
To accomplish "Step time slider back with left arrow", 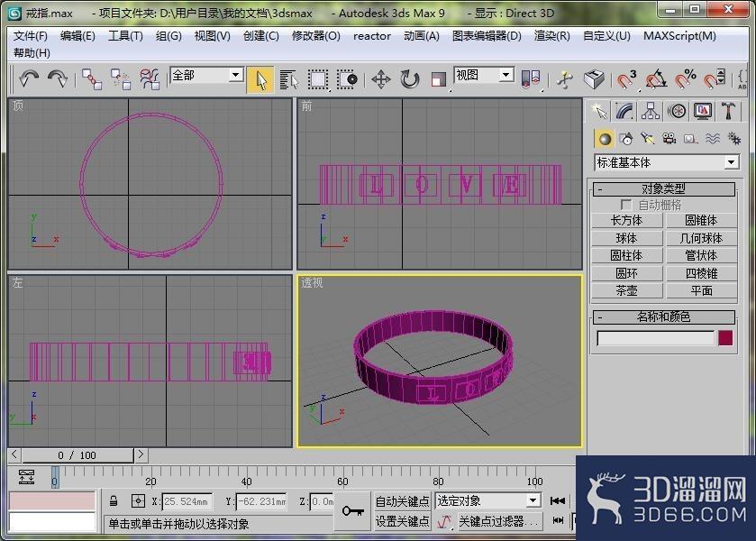I will tap(14, 454).
